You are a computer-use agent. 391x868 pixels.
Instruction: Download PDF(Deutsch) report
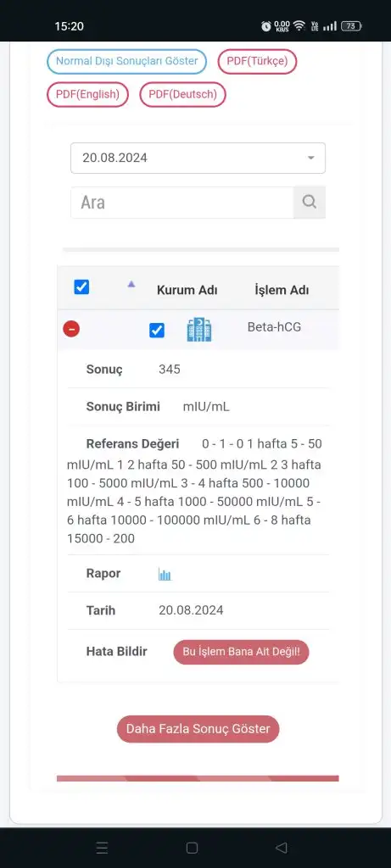click(x=182, y=95)
